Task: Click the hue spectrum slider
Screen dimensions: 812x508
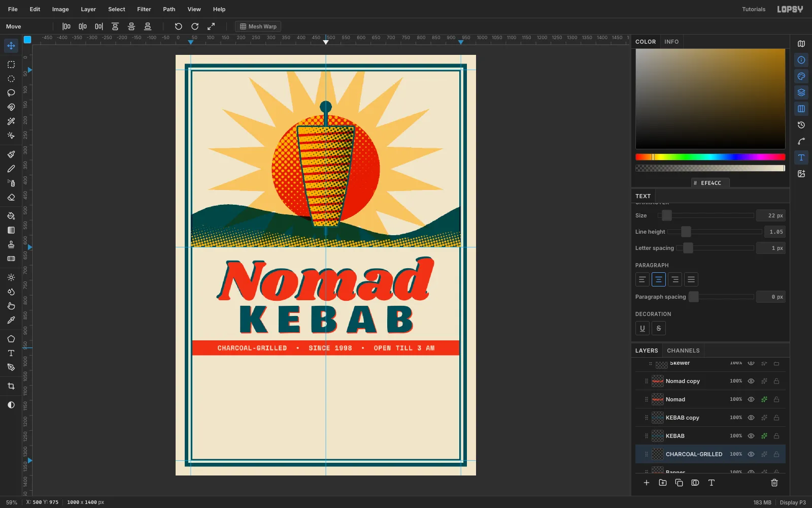Action: [x=710, y=157]
